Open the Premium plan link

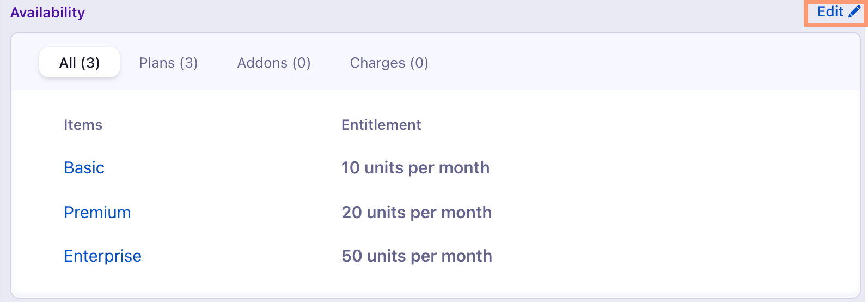coord(97,212)
